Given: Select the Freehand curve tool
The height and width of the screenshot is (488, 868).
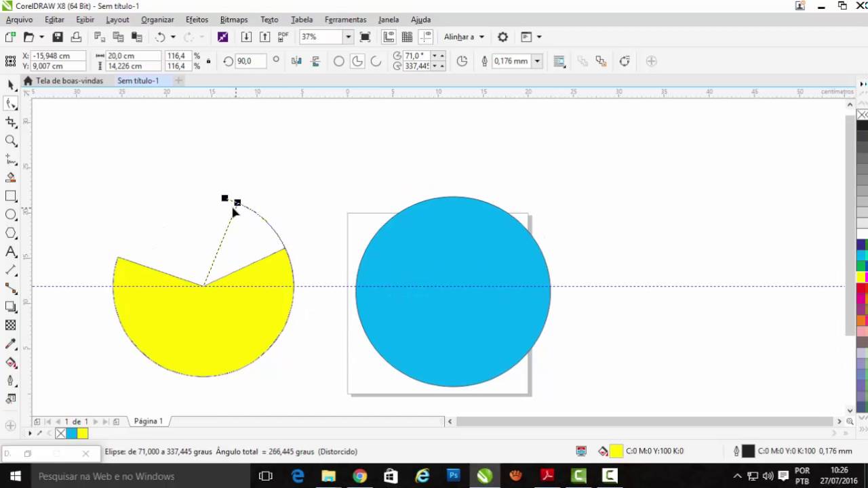Looking at the screenshot, I should pos(11,159).
